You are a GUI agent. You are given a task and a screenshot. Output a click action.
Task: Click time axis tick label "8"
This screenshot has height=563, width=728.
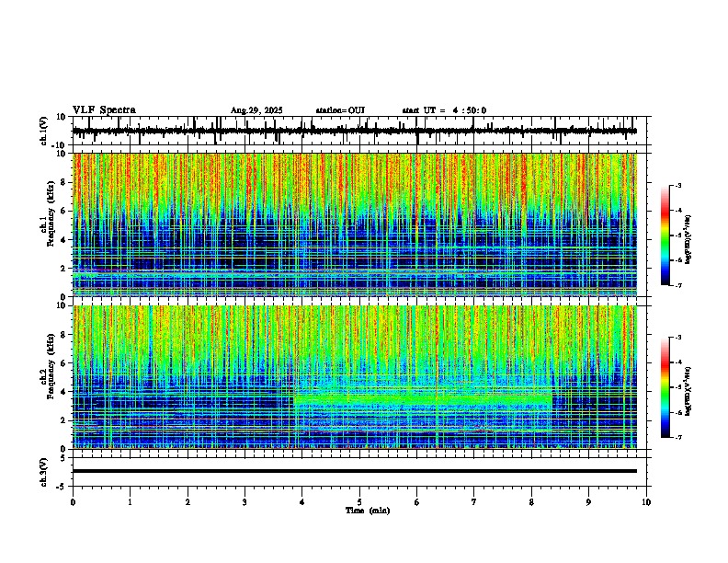point(531,502)
